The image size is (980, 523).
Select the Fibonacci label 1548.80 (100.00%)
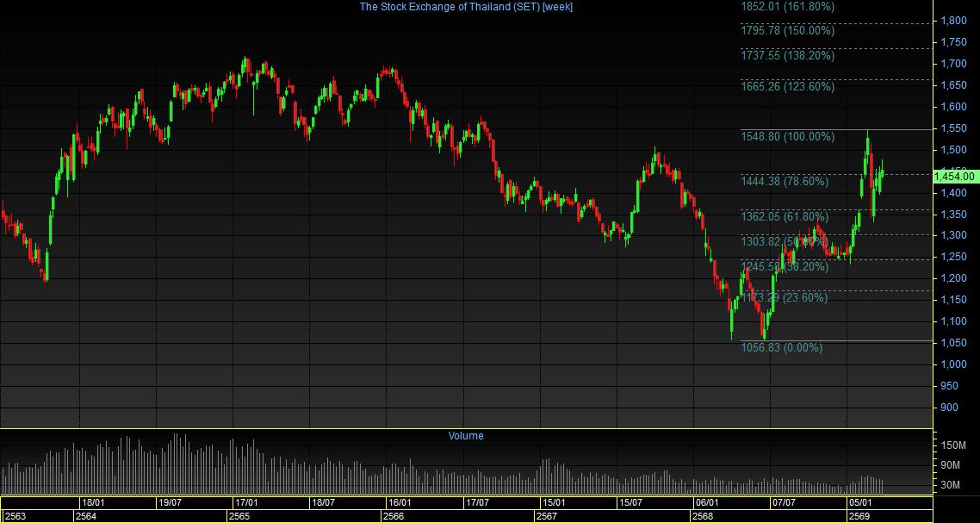787,136
